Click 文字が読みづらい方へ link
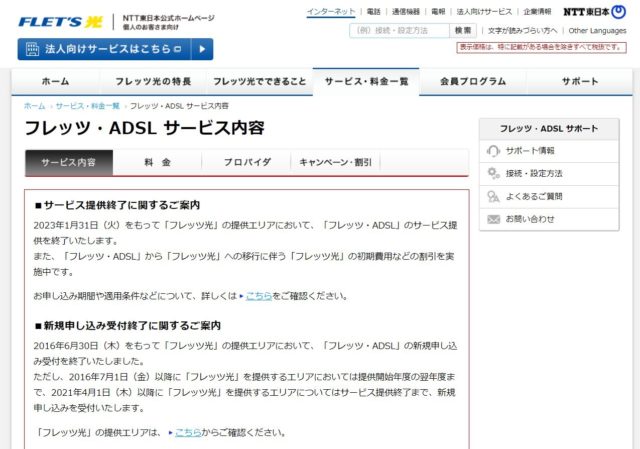The width and height of the screenshot is (640, 449). pyautogui.click(x=522, y=31)
